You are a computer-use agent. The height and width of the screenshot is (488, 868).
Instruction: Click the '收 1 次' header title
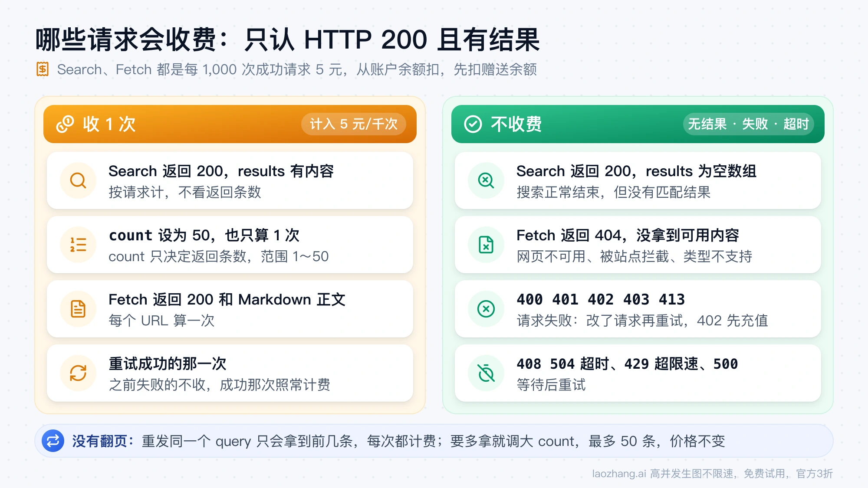tap(109, 124)
